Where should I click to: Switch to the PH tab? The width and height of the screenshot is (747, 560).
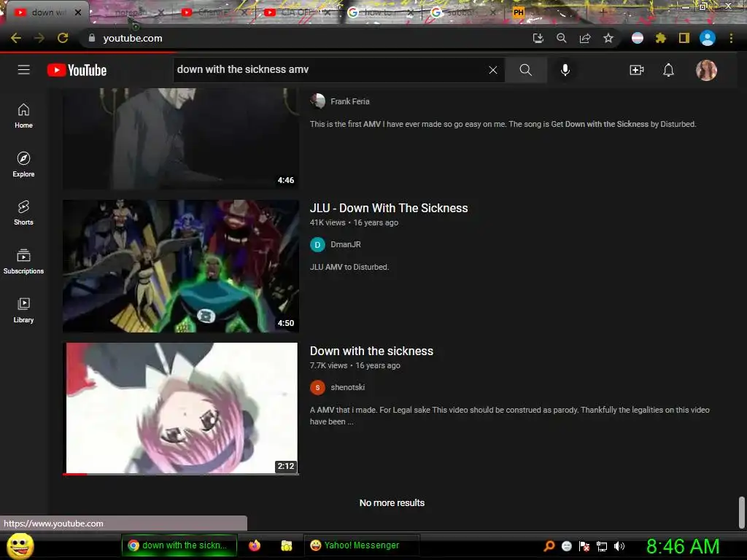pos(519,12)
